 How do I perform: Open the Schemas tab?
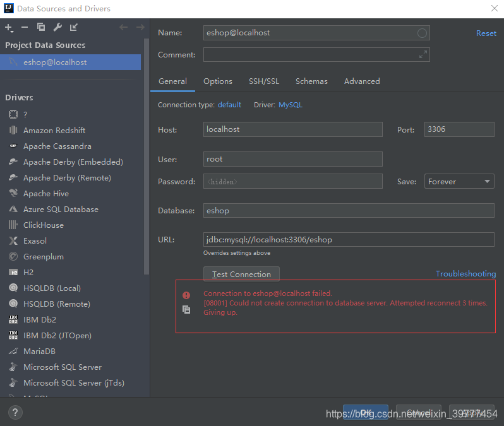coord(311,81)
